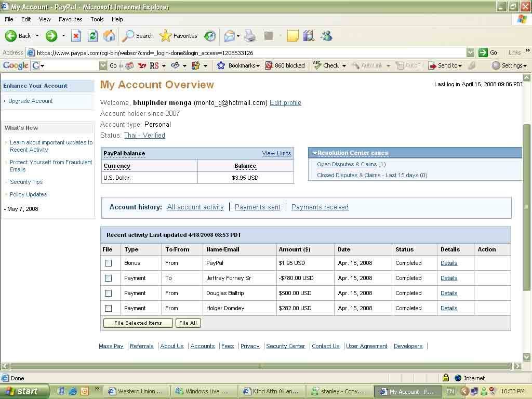Collapse the Resolution Center cases panel
This screenshot has width=532, height=399.
point(314,153)
